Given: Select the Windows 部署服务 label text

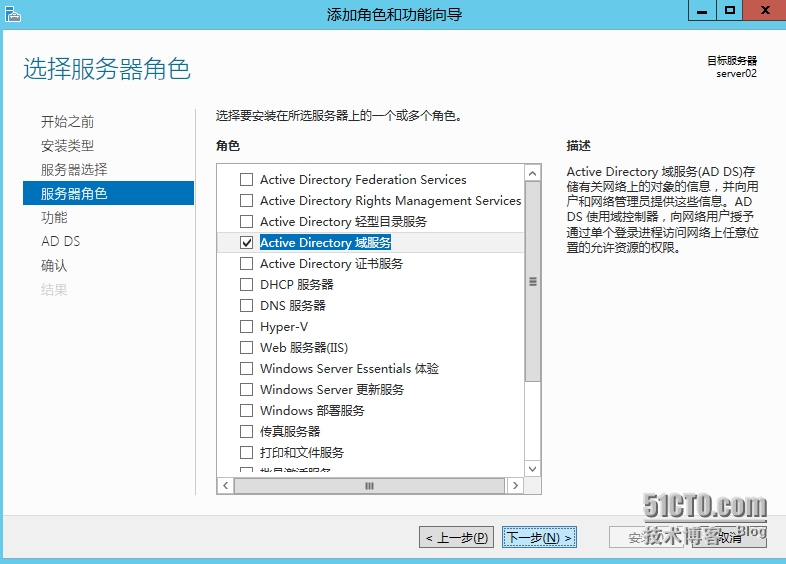Looking at the screenshot, I should 312,411.
